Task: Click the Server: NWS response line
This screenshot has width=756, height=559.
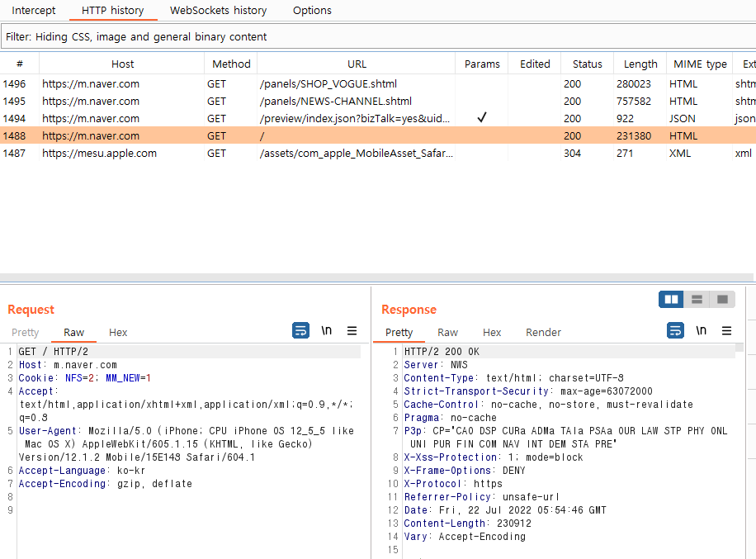Action: [x=436, y=365]
